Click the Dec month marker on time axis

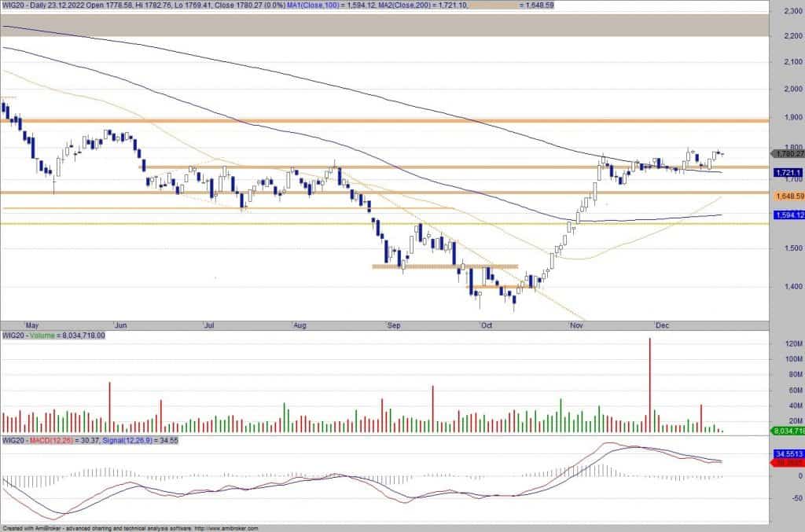tap(662, 324)
